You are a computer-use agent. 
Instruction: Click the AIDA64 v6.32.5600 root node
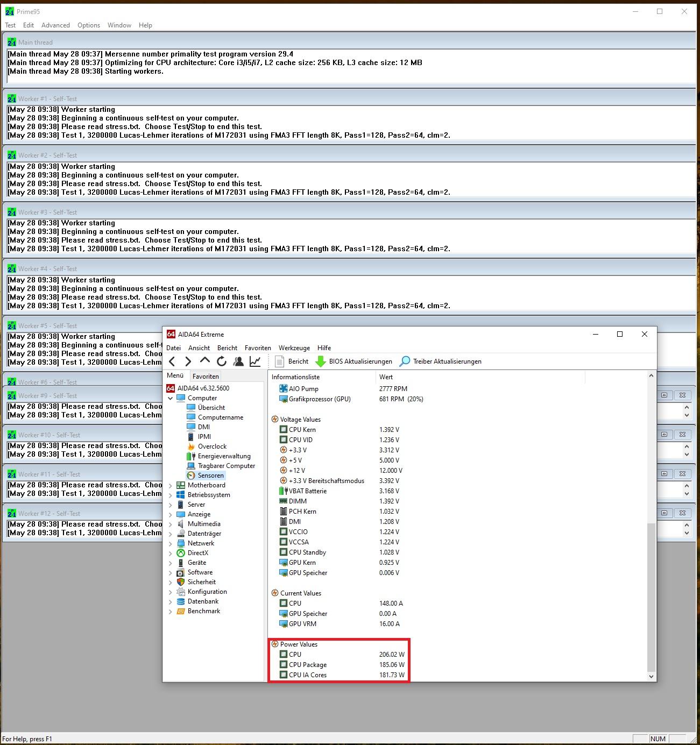(197, 388)
